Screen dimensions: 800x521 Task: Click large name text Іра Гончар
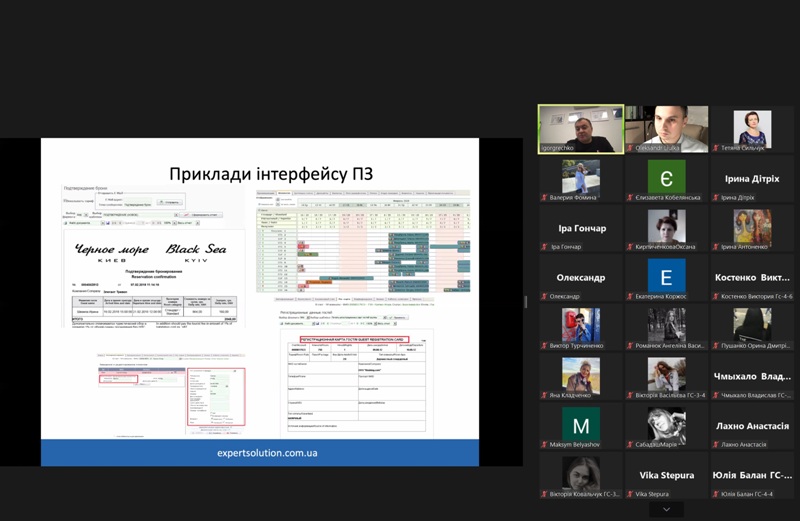click(582, 228)
